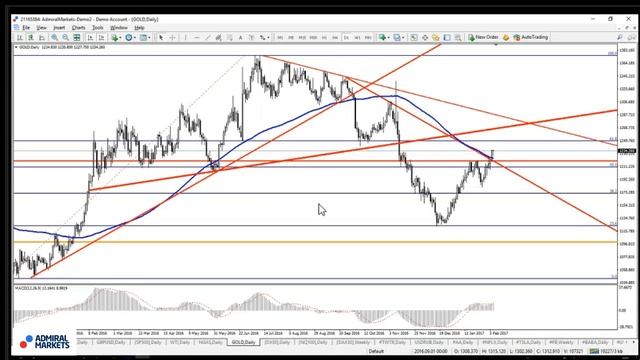640x360 pixels.
Task: Open the Window menu
Action: tap(119, 28)
